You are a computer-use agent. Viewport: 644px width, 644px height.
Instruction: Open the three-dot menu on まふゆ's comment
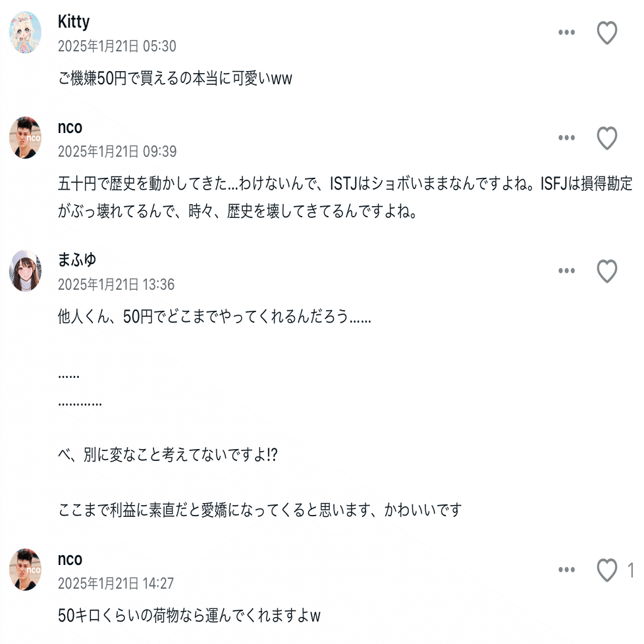coord(566,271)
